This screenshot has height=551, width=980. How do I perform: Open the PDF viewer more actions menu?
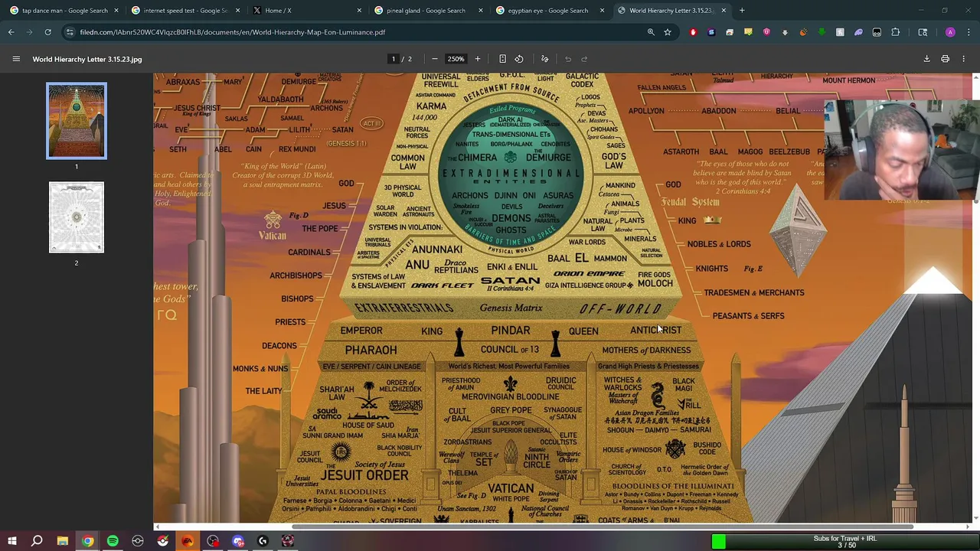[964, 59]
